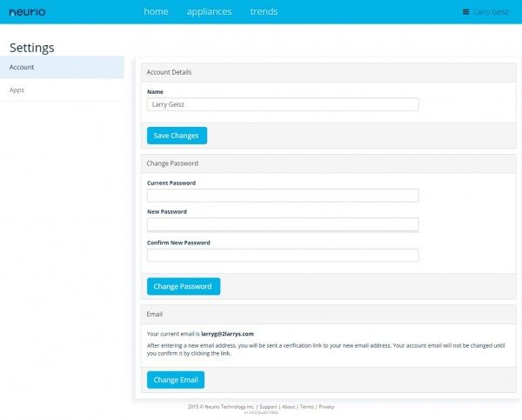The width and height of the screenshot is (522, 420).
Task: Go to the home page
Action: 156,11
